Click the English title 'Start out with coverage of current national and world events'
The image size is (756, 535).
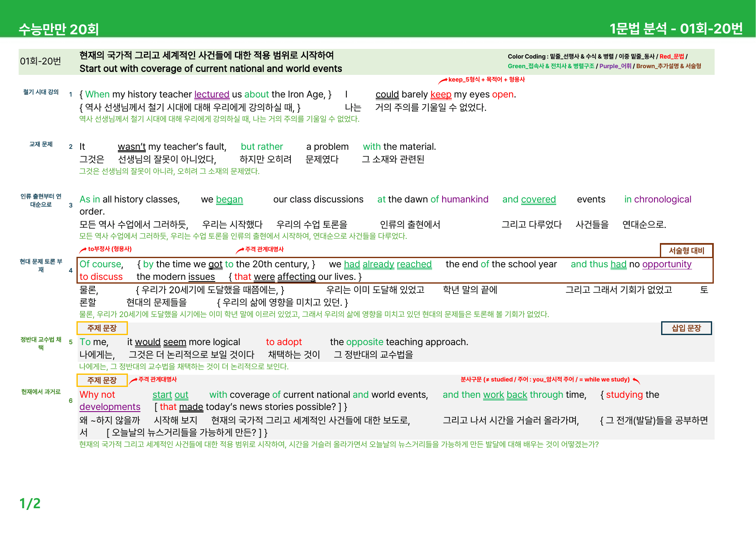point(211,69)
